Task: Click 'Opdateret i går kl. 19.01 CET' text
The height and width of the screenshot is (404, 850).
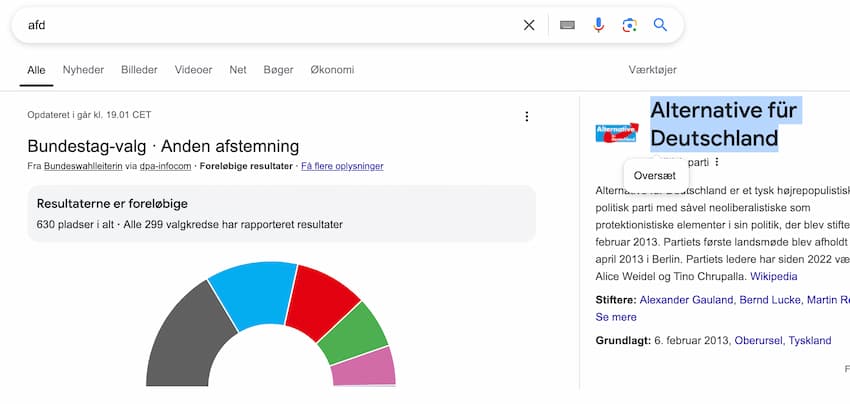Action: point(89,115)
